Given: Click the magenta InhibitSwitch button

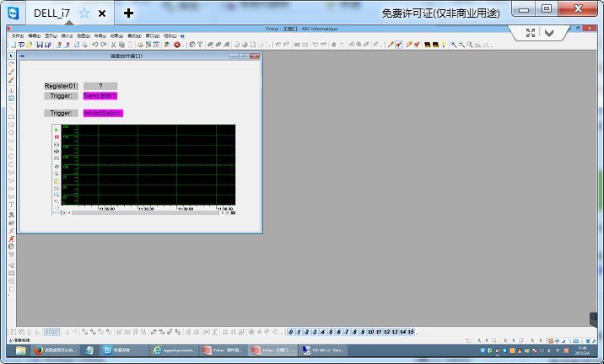Looking at the screenshot, I should (103, 113).
